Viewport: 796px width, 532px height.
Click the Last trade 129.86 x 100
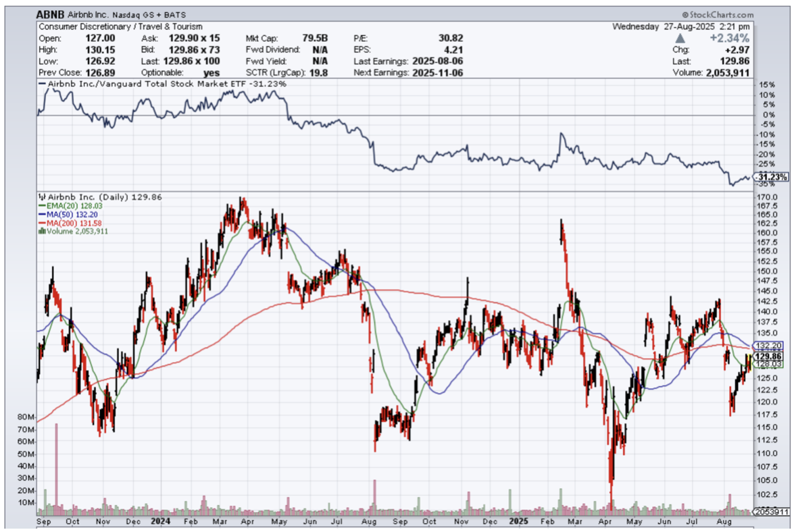pos(191,61)
